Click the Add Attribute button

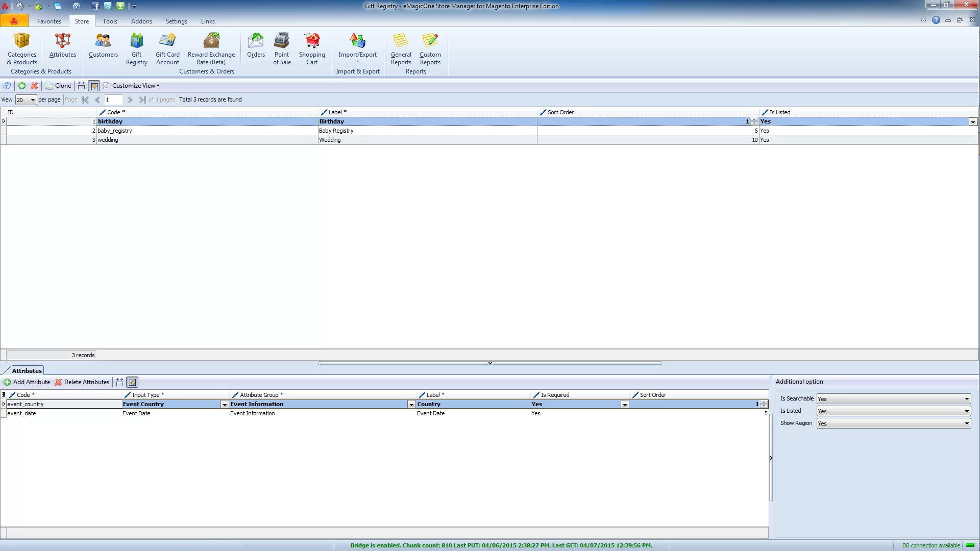[x=27, y=382]
